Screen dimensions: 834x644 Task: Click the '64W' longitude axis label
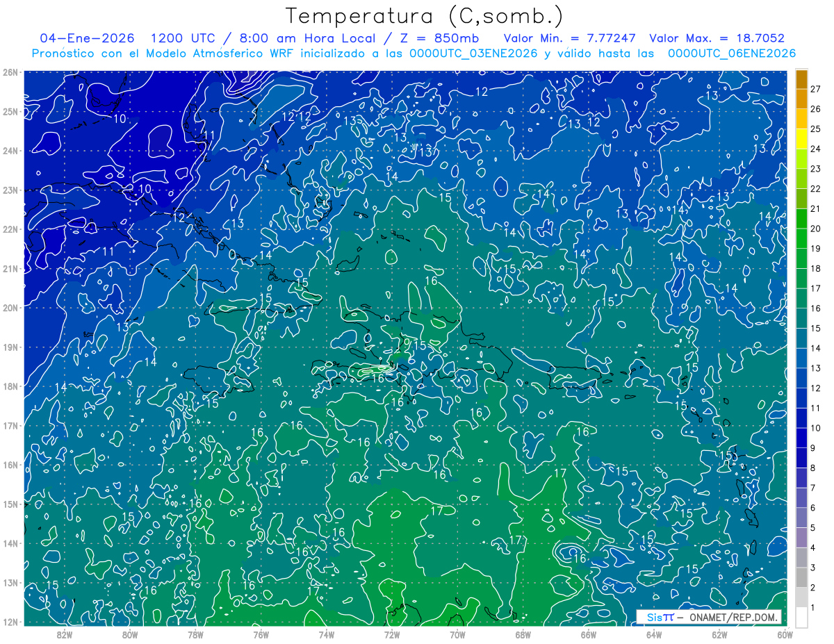653,634
